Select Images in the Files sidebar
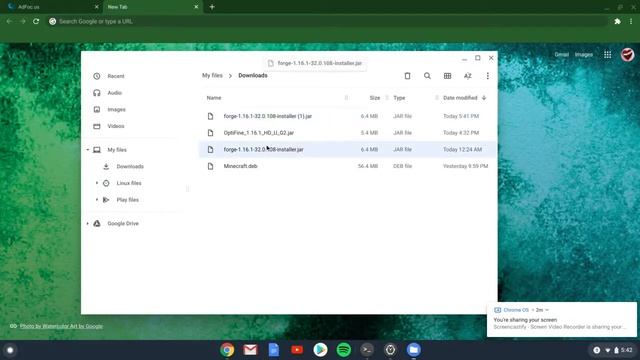Screen dimensions: 640x360 [x=116, y=110]
